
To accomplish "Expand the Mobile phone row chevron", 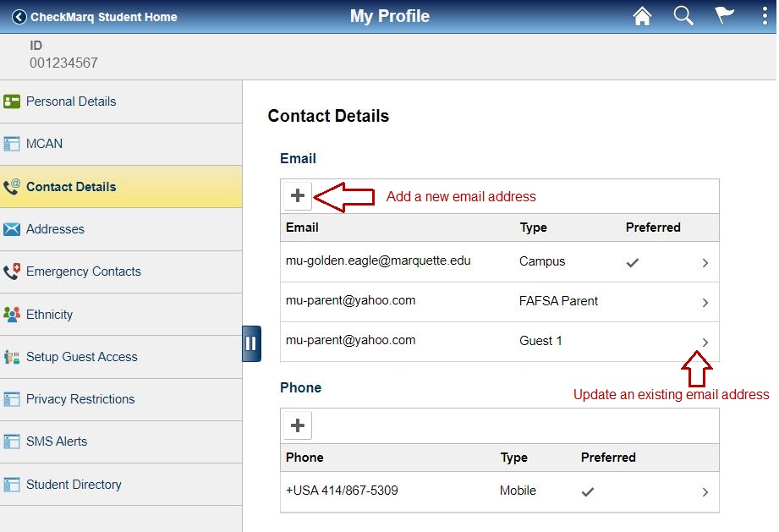I will tap(705, 492).
